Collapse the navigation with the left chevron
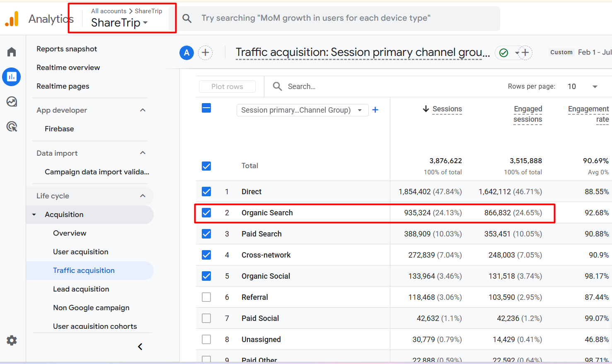Image resolution: width=612 pixels, height=364 pixels. tap(140, 347)
